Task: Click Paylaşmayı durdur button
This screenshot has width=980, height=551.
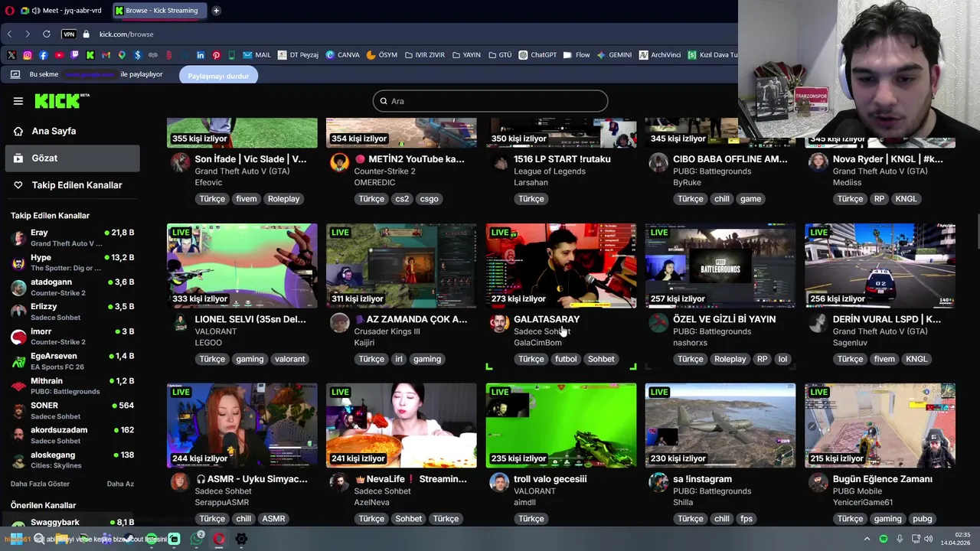Action: 219,76
